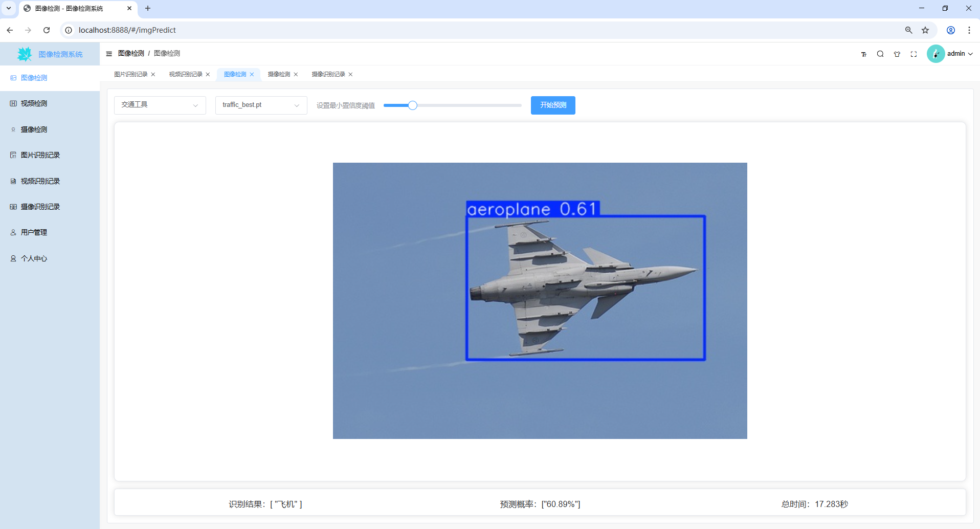The height and width of the screenshot is (529, 980).
Task: Open 视频识别记录 in the sidebar
Action: 50,181
